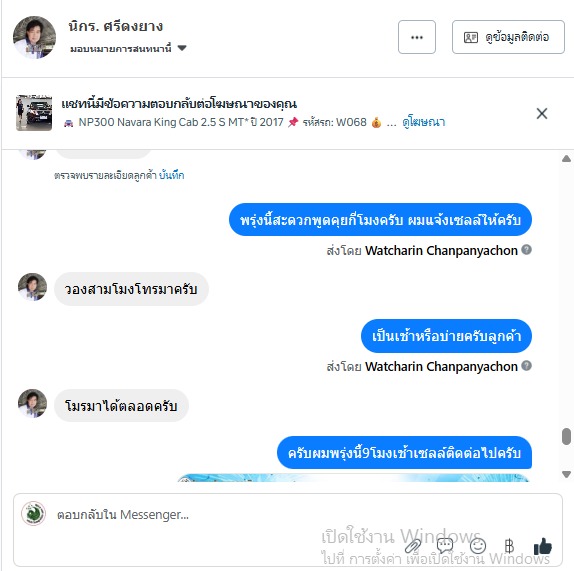The width and height of the screenshot is (574, 571).
Task: Click the chat scrollbar down arrow
Action: [566, 474]
